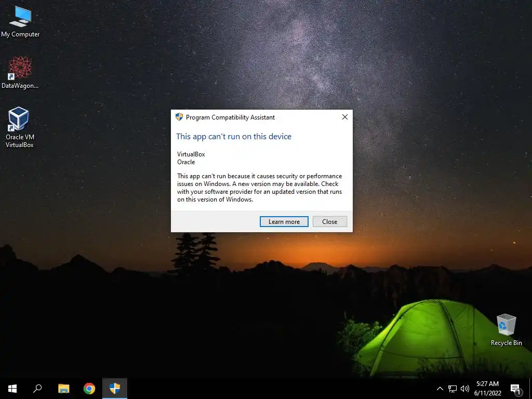Viewport: 532px width, 399px height.
Task: Launch Google Chrome from the taskbar
Action: [x=89, y=389]
